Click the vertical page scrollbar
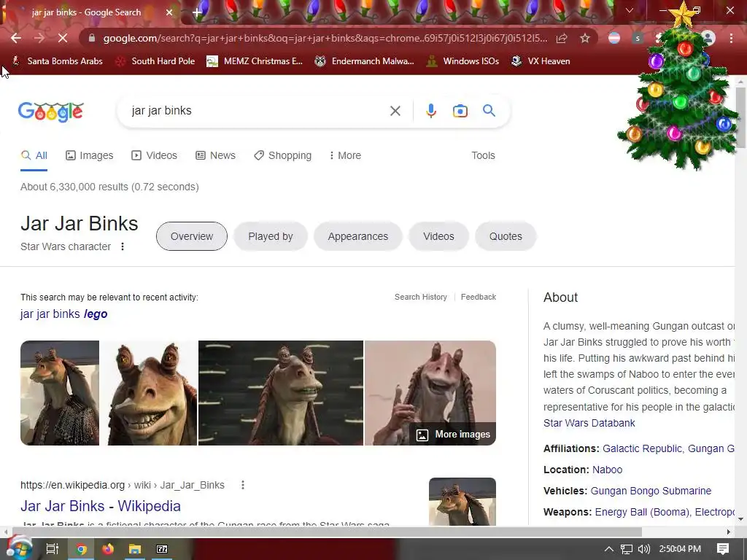The width and height of the screenshot is (747, 560). pyautogui.click(x=741, y=117)
